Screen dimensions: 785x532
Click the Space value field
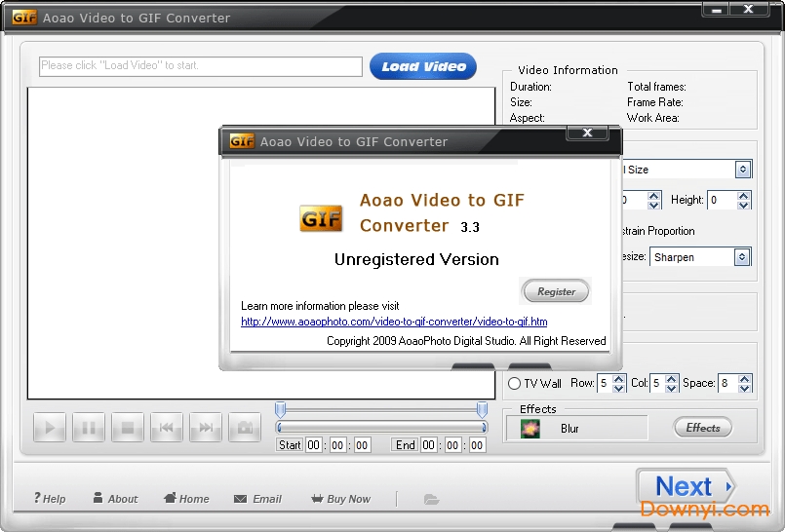(728, 384)
